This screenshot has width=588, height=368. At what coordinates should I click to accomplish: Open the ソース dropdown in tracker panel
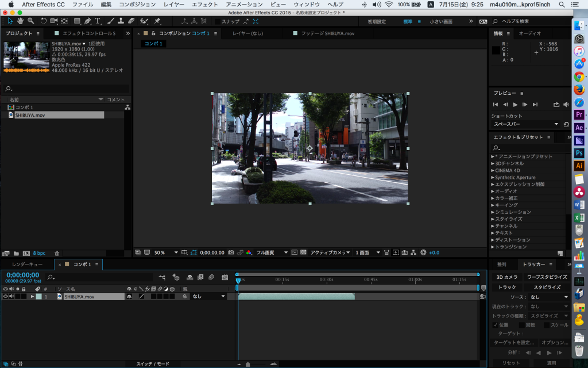(550, 297)
